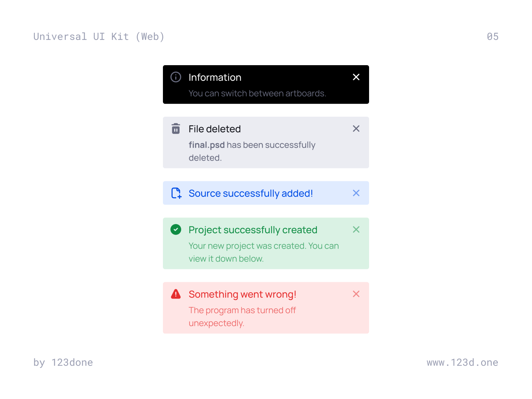Close the File deleted notification
The height and width of the screenshot is (399, 532).
(356, 129)
